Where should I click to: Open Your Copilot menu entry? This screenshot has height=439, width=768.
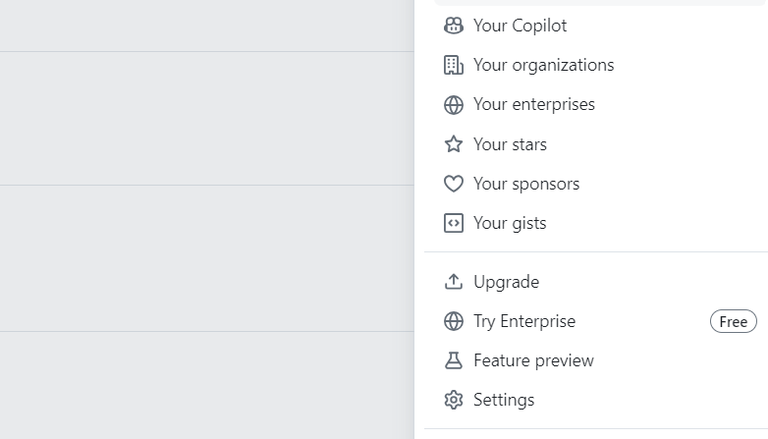[x=520, y=26]
